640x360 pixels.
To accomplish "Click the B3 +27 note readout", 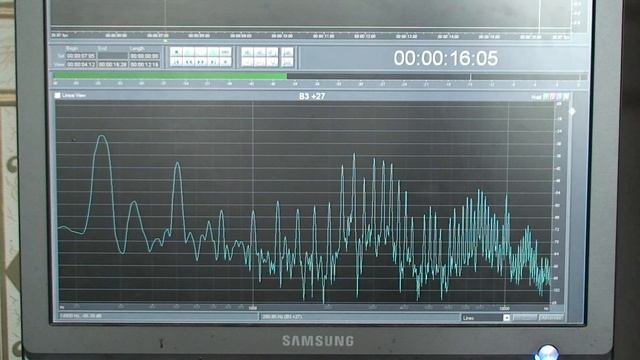I will pos(312,96).
